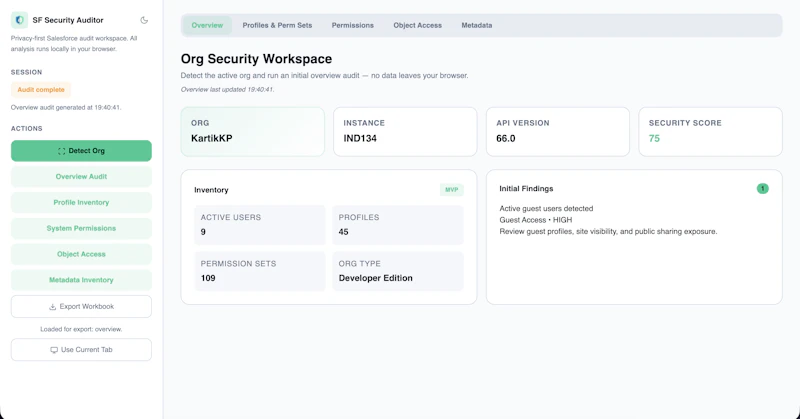Image resolution: width=800 pixels, height=419 pixels.
Task: Click the Detect Org button
Action: coord(81,151)
